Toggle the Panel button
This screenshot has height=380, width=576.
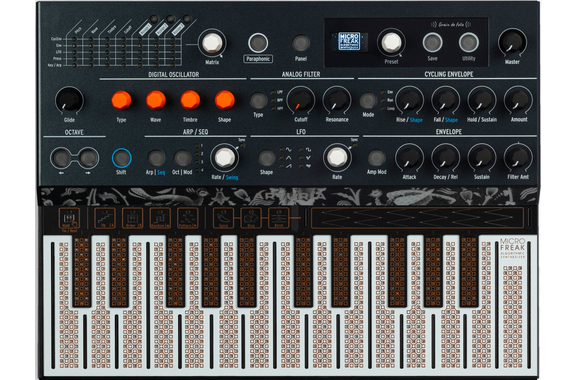(301, 43)
